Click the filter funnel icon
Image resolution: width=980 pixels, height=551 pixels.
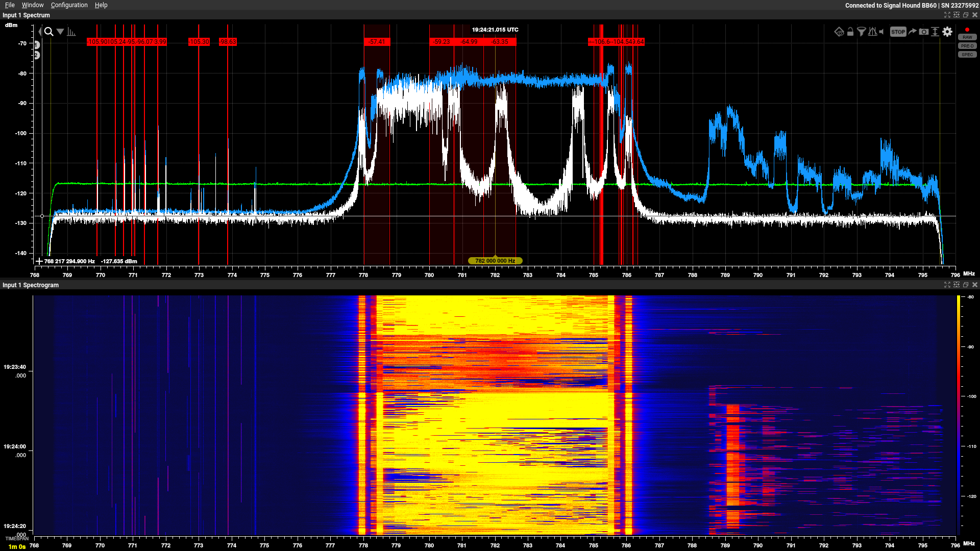tap(862, 32)
